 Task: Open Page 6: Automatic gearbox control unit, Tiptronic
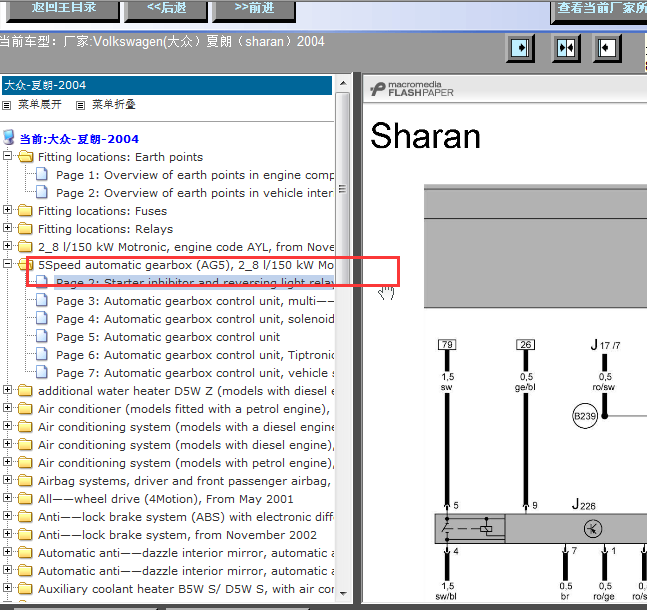pyautogui.click(x=194, y=355)
